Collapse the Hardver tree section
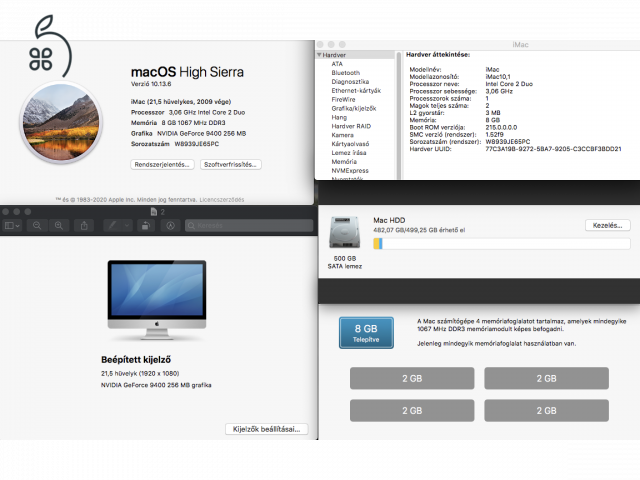This screenshot has height=480, width=640. (320, 55)
